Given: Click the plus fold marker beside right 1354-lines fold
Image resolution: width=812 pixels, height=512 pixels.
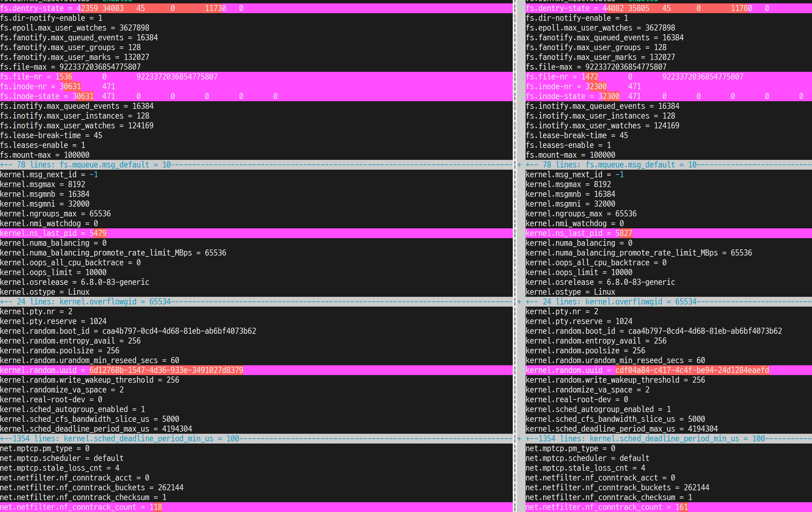Looking at the screenshot, I should pos(519,438).
